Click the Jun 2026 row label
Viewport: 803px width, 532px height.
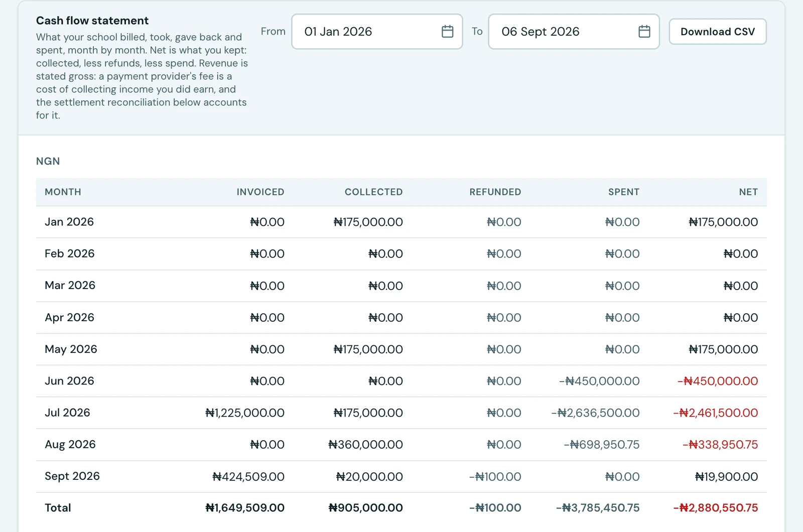(69, 380)
